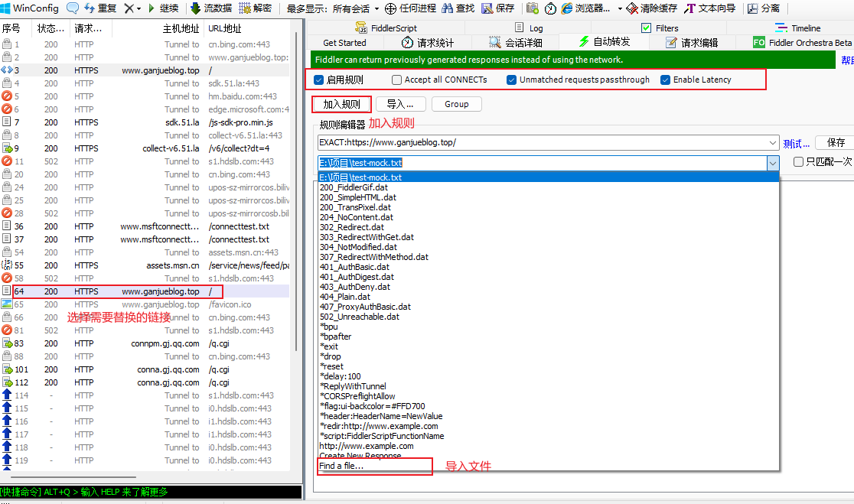
Task: Open the 最多显示 所有会话 dropdown
Action: click(332, 8)
